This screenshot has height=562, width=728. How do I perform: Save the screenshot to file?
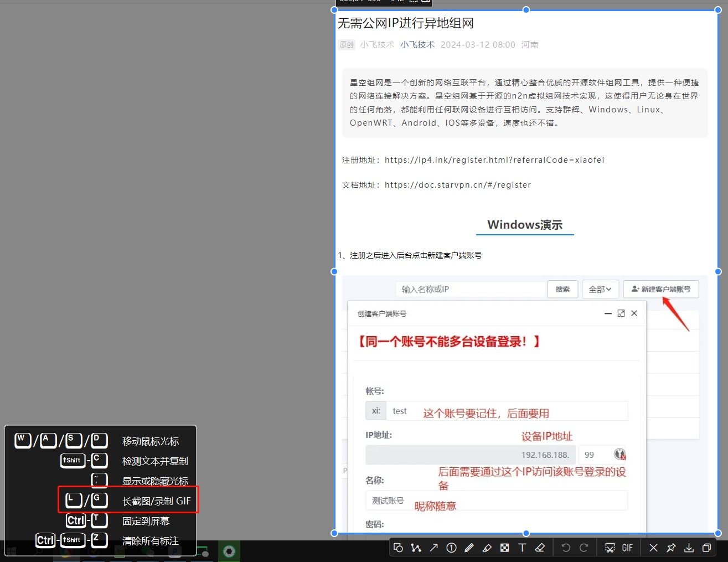(689, 548)
